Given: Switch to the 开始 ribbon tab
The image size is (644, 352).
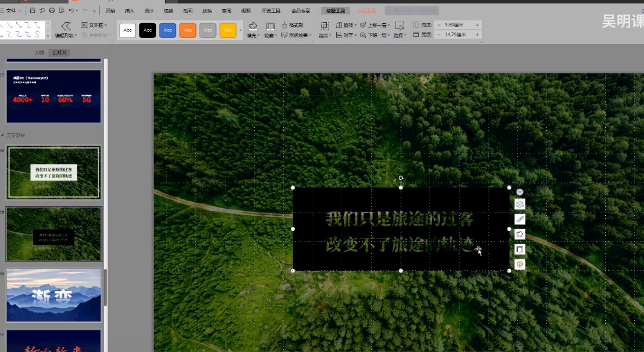Looking at the screenshot, I should (x=110, y=11).
